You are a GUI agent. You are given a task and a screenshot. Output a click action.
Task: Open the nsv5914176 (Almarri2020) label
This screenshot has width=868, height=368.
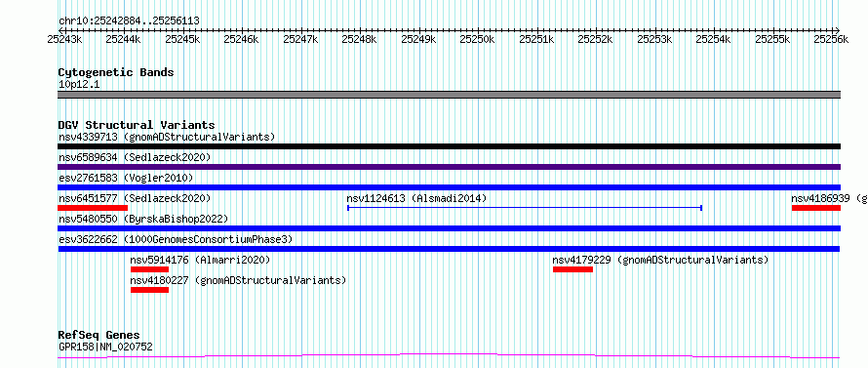coord(200,260)
